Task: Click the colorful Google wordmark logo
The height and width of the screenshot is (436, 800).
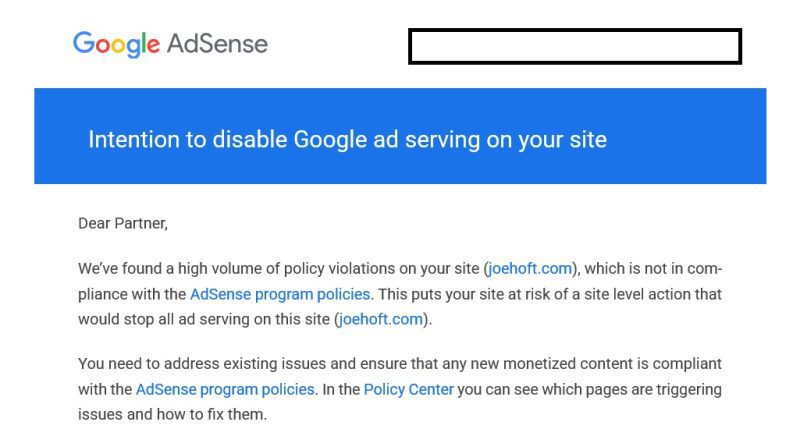Action: [x=116, y=44]
